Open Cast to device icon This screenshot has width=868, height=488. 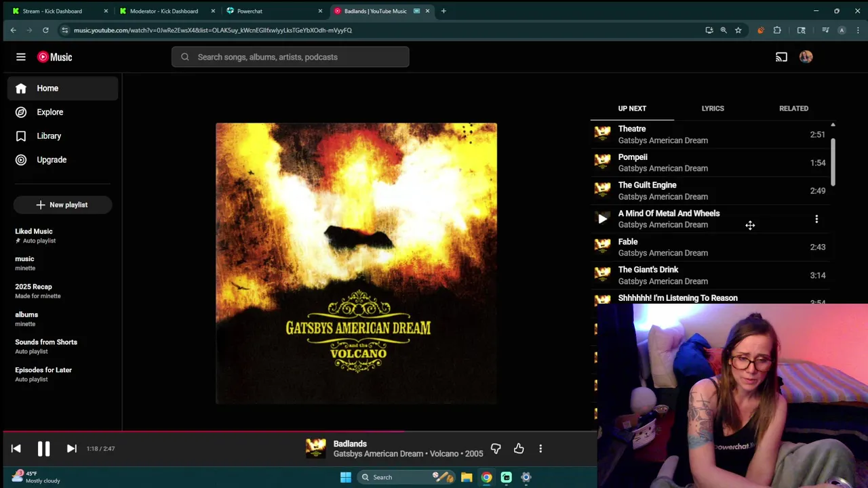[781, 57]
